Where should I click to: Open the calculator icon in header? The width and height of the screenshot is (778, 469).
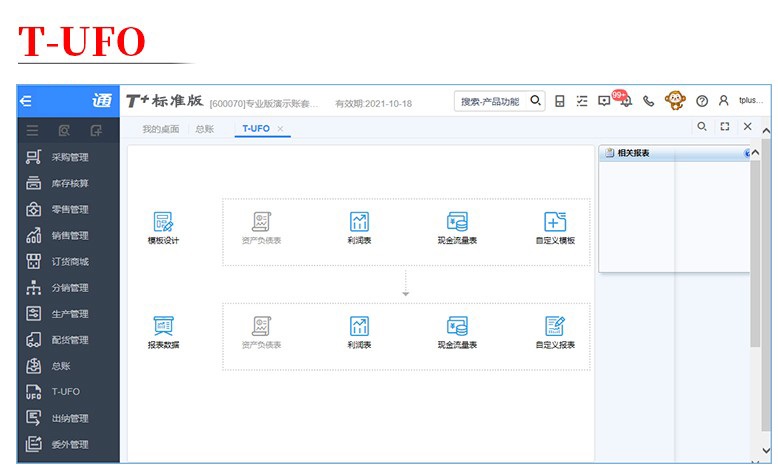560,101
